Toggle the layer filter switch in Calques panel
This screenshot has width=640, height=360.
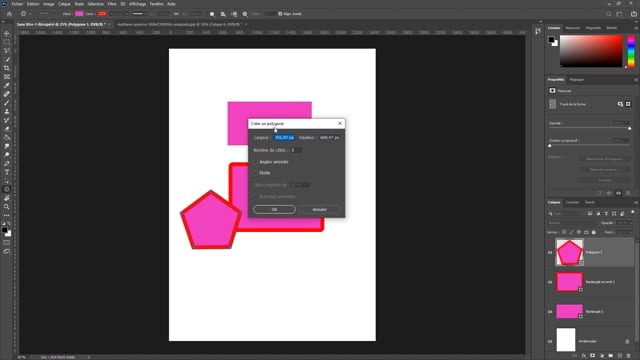tap(632, 213)
